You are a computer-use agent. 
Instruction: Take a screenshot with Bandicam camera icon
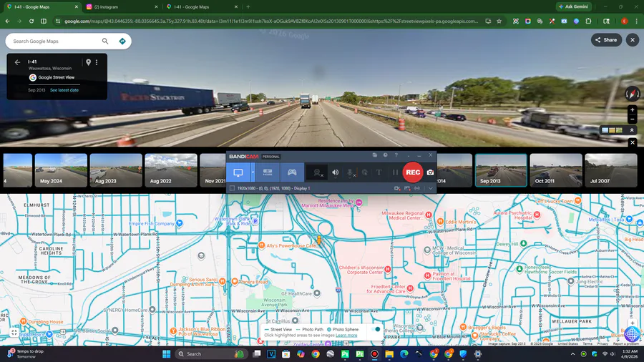(x=430, y=172)
